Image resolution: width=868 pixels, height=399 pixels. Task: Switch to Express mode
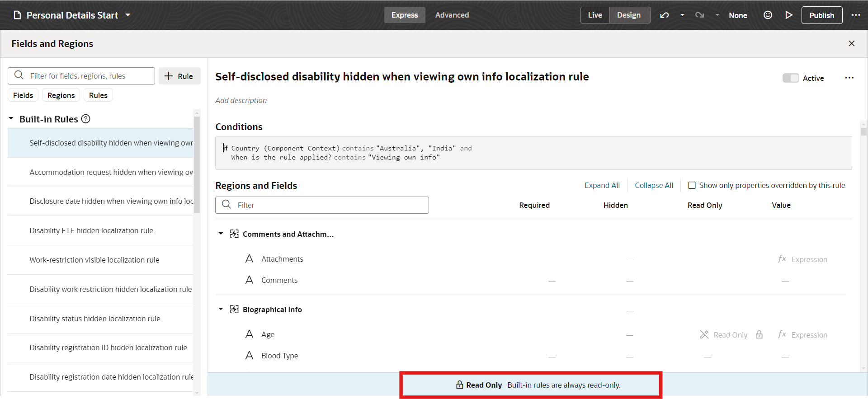click(x=405, y=15)
